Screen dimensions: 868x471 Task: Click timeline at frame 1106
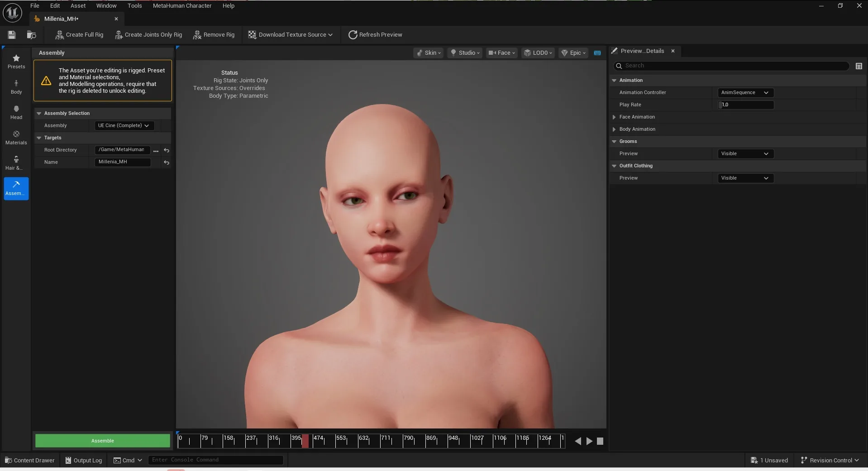click(500, 438)
